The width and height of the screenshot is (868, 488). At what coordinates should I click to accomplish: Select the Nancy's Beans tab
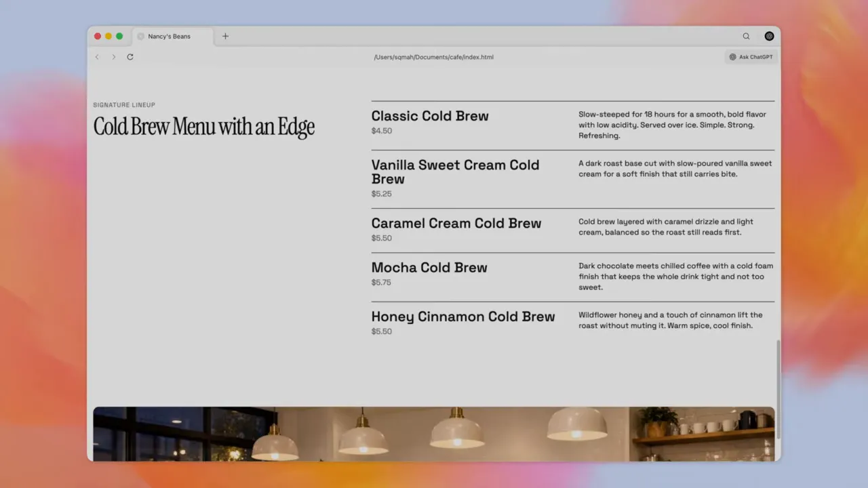(x=173, y=37)
